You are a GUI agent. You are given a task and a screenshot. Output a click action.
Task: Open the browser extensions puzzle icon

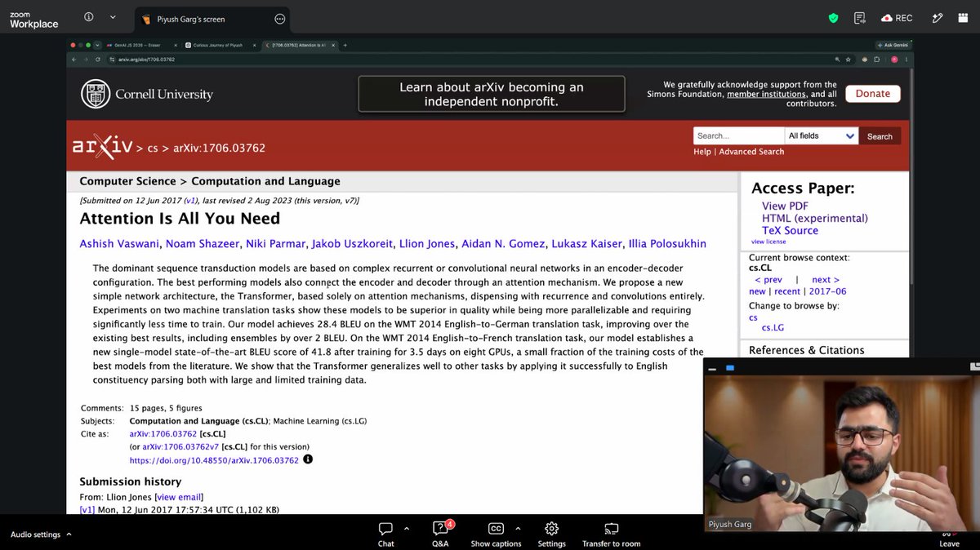click(877, 60)
